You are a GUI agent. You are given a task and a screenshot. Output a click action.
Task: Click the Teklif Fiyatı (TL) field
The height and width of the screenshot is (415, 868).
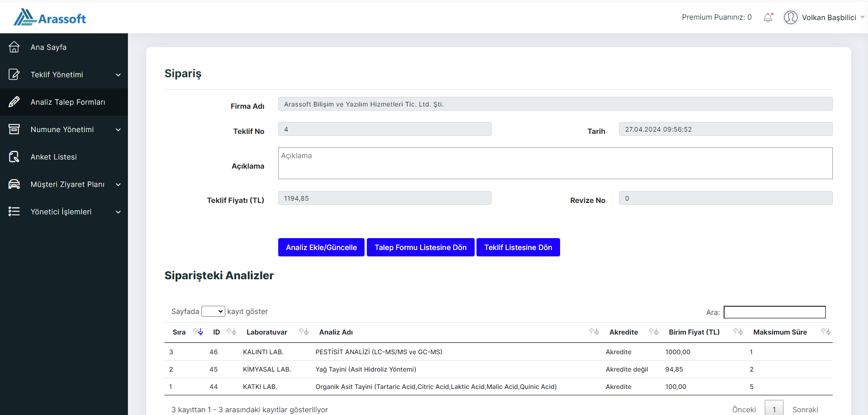[385, 198]
